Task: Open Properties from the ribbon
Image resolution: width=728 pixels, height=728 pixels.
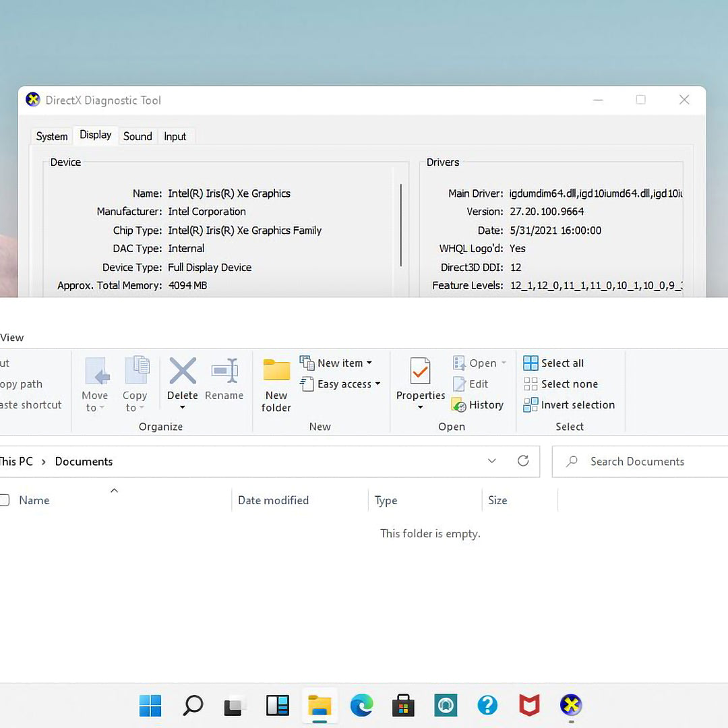Action: tap(421, 371)
